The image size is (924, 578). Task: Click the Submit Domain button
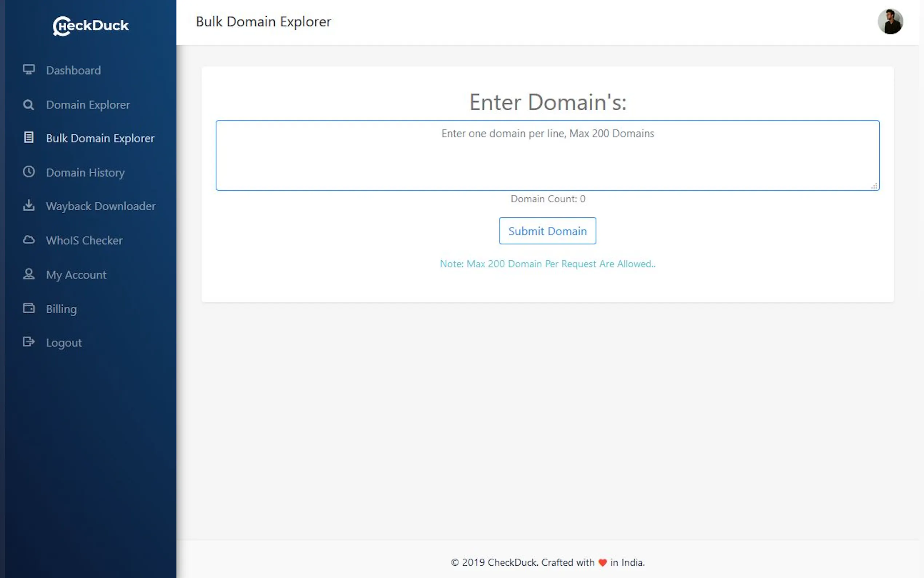point(547,231)
